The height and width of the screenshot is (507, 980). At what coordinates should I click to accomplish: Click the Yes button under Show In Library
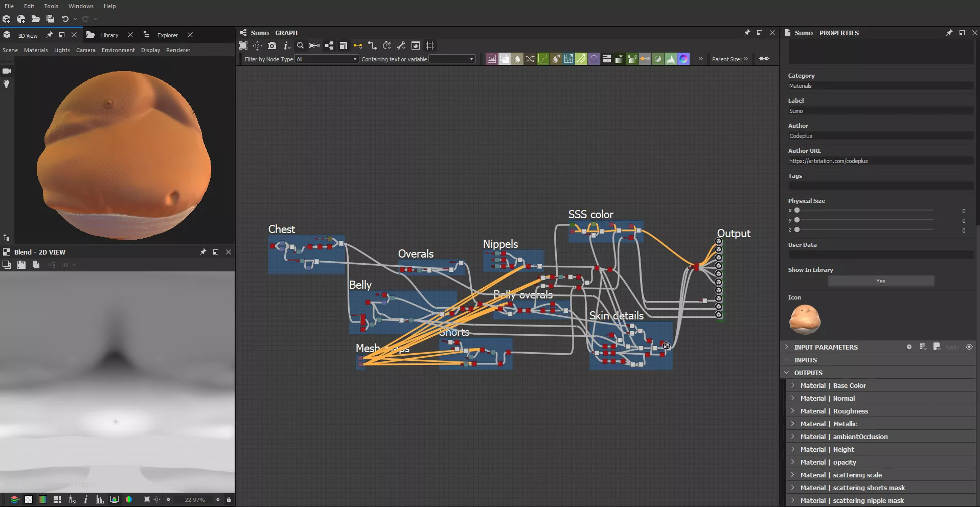(880, 281)
